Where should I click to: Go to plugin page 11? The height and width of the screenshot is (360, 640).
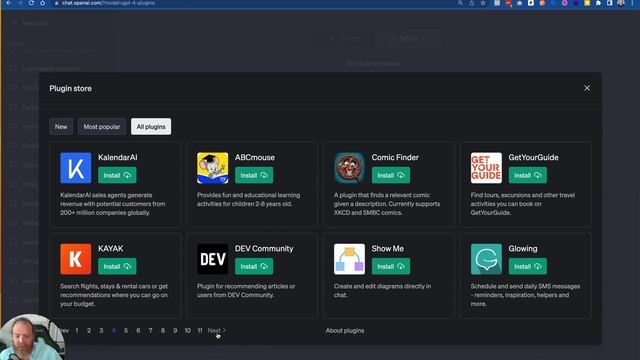tap(200, 330)
